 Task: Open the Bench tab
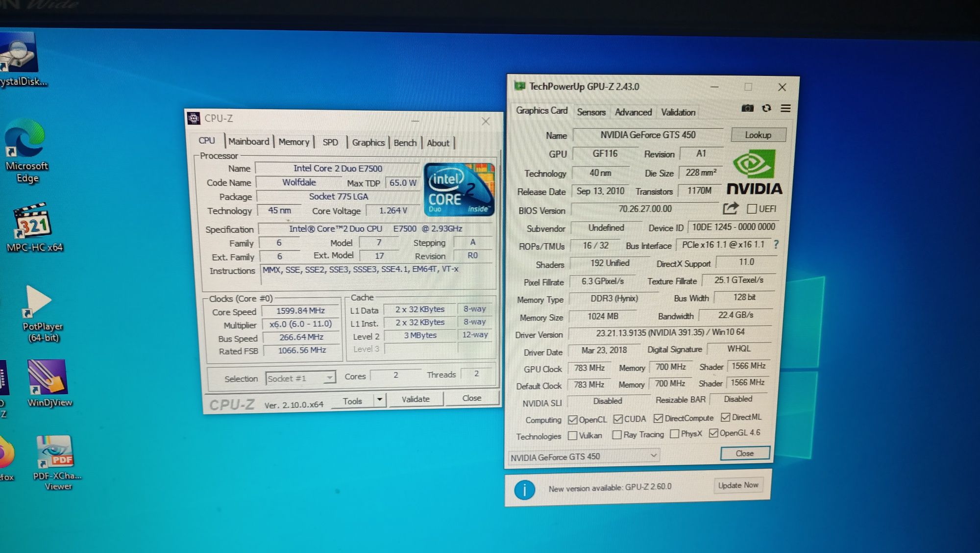pos(405,143)
